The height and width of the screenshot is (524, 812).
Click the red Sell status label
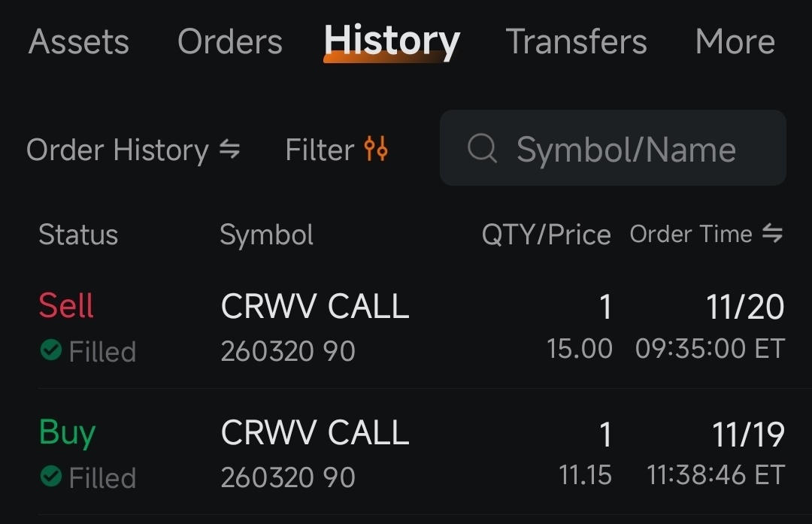(65, 306)
